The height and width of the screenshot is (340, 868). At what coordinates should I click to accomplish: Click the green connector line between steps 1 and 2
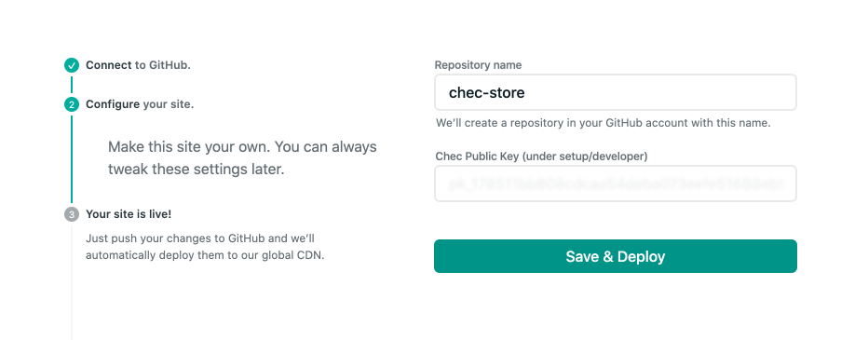click(72, 85)
